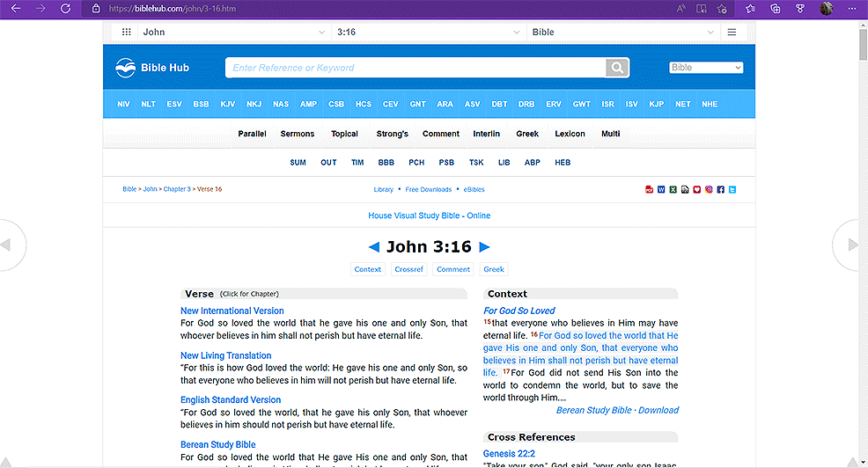
Task: Go to previous verse blue arrow
Action: [374, 246]
